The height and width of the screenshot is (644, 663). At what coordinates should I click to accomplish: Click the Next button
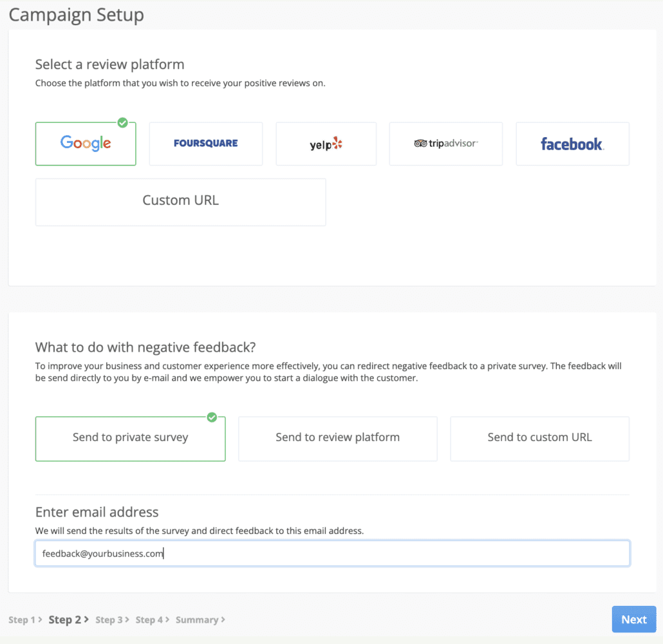click(x=633, y=619)
